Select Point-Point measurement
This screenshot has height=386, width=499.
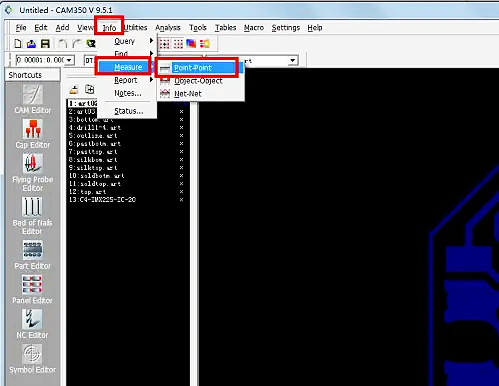(197, 68)
